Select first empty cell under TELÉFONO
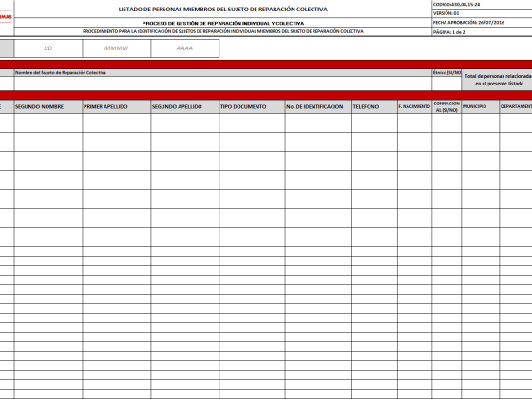The image size is (532, 399). point(374,119)
